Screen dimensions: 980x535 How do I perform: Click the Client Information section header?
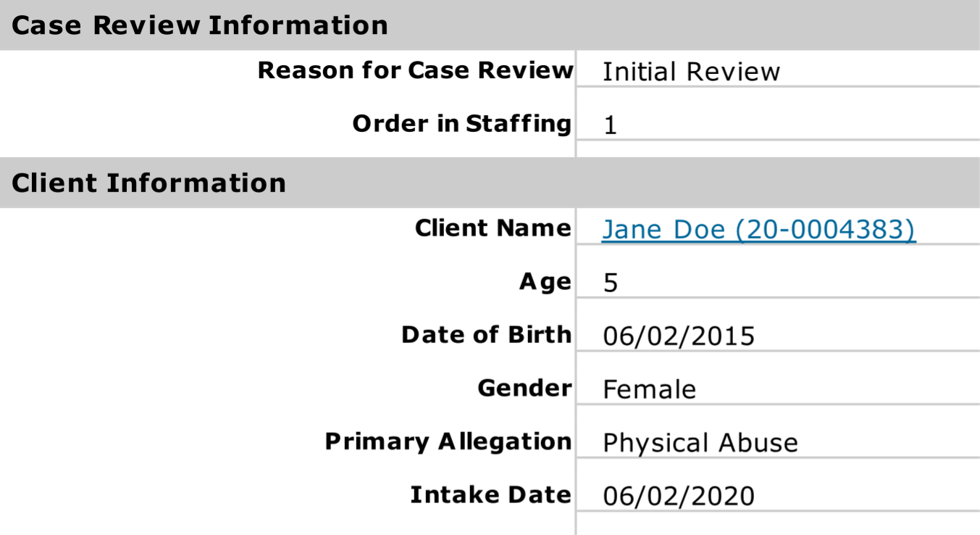tap(149, 183)
